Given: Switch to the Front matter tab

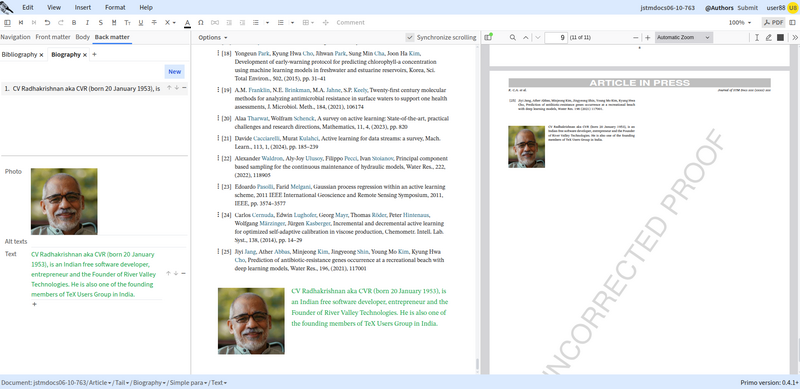Looking at the screenshot, I should (53, 37).
